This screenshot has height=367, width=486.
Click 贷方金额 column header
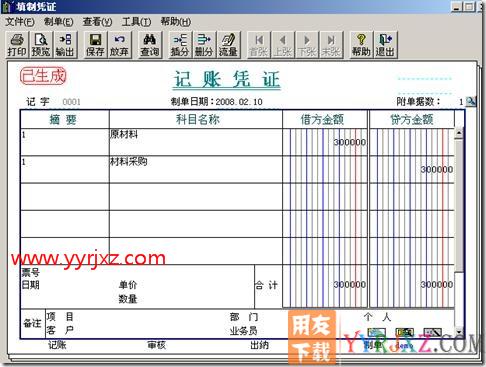412,119
